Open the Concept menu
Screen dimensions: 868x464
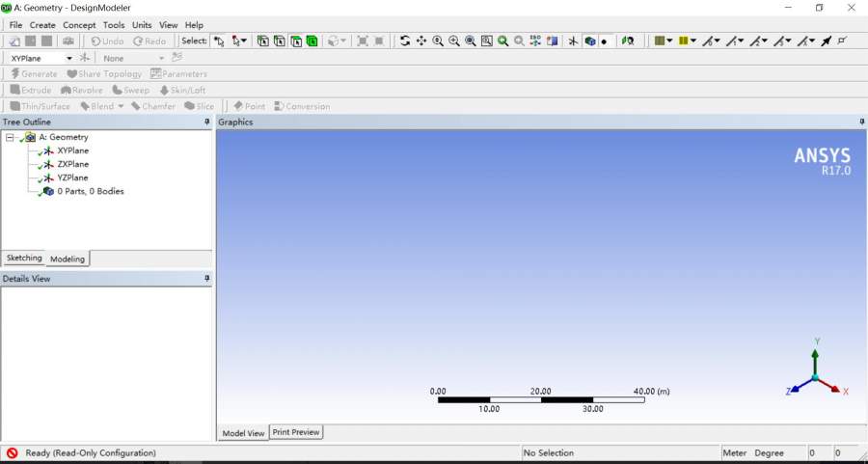point(79,25)
